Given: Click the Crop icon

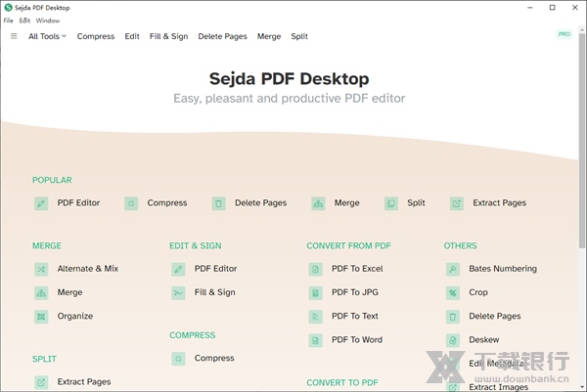Looking at the screenshot, I should coord(453,293).
